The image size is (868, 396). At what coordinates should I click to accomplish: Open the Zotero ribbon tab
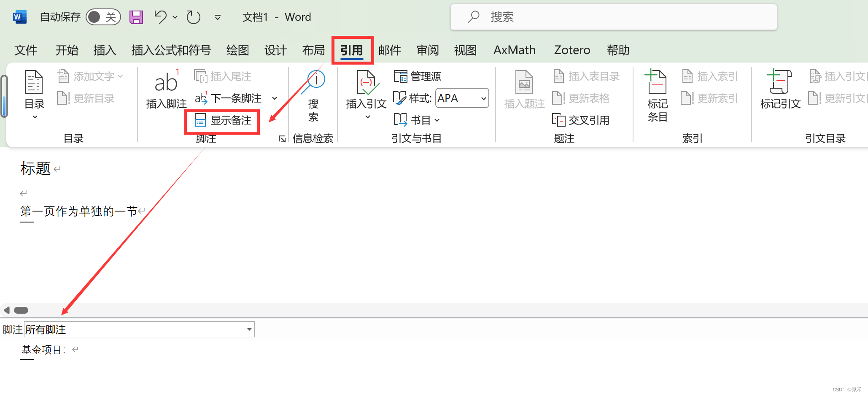click(572, 50)
